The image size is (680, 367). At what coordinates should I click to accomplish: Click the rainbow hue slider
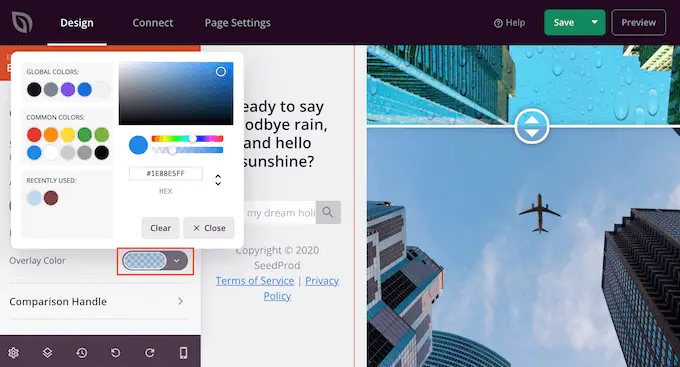[x=187, y=139]
